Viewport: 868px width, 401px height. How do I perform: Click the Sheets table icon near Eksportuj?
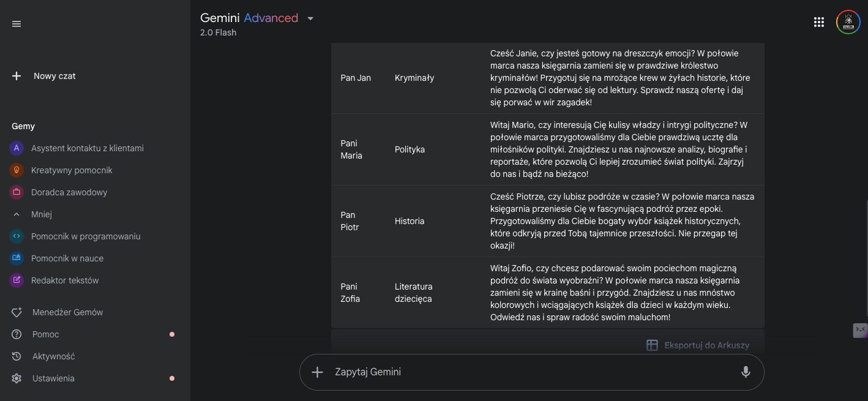click(x=653, y=345)
